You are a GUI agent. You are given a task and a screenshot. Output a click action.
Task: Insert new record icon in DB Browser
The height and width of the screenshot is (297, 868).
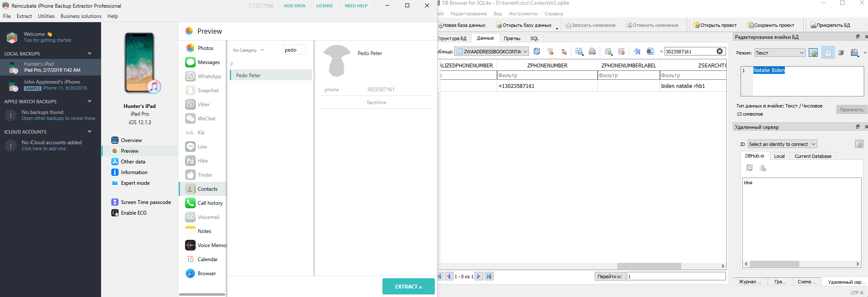(x=608, y=51)
